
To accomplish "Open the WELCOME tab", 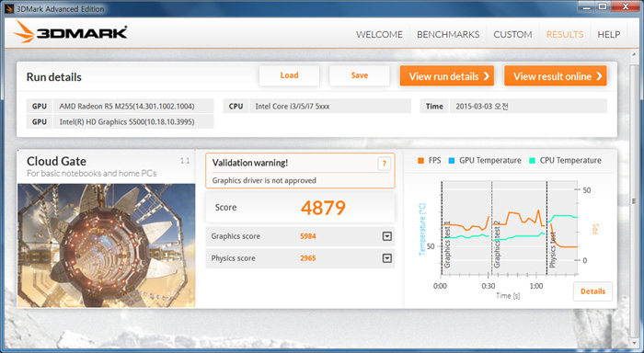I will tap(379, 35).
